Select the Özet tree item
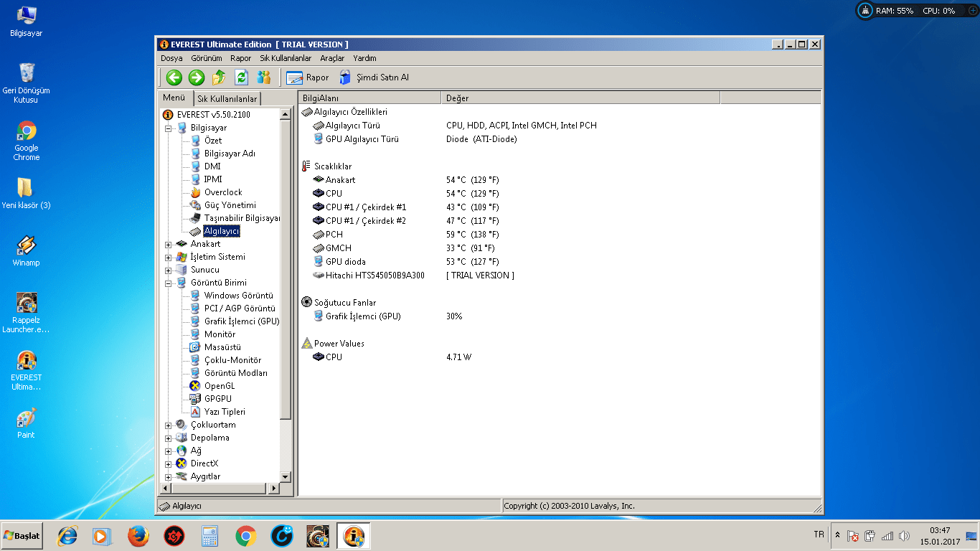This screenshot has height=551, width=980. [x=213, y=141]
